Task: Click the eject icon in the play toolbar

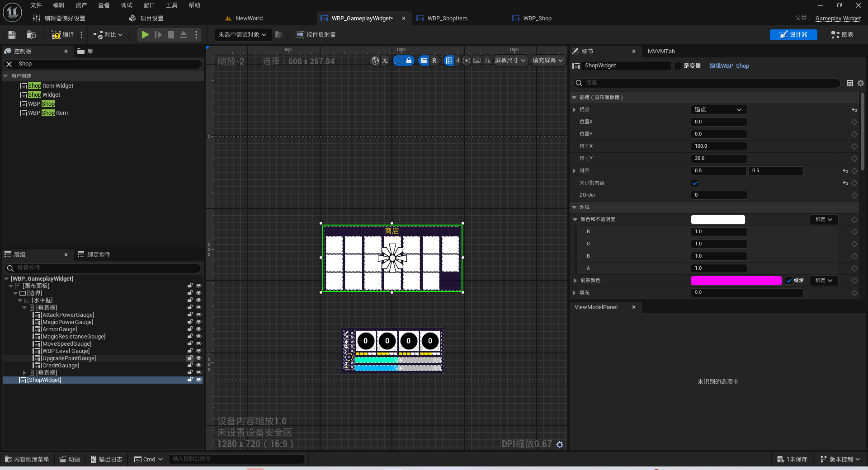Action: [x=184, y=35]
